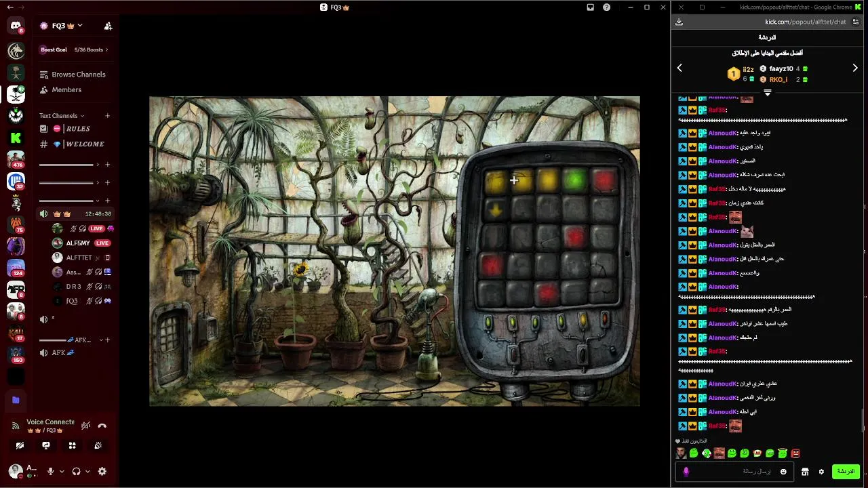Open user DR3 in voice channel
This screenshot has width=868, height=488.
(x=81, y=287)
